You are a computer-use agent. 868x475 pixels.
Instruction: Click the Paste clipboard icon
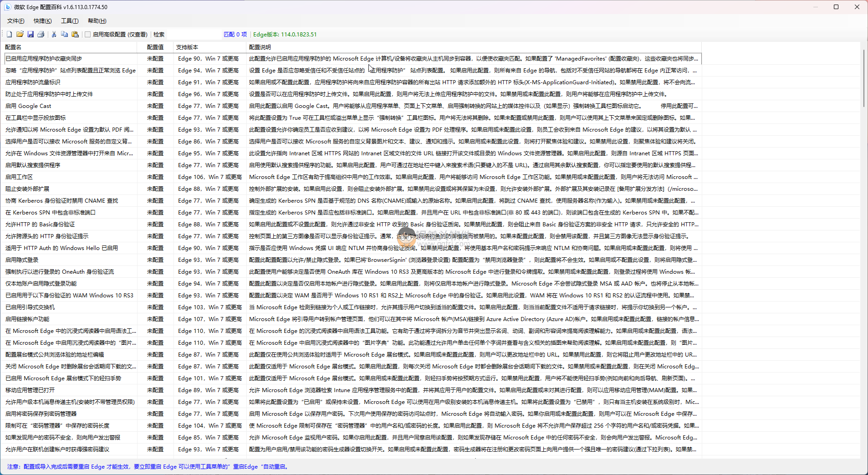click(x=75, y=34)
